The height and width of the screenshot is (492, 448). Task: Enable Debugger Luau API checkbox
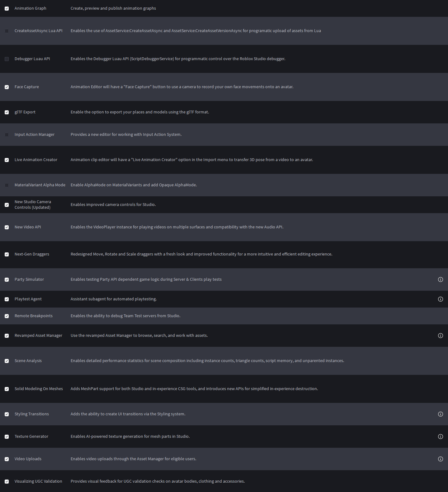[x=7, y=59]
